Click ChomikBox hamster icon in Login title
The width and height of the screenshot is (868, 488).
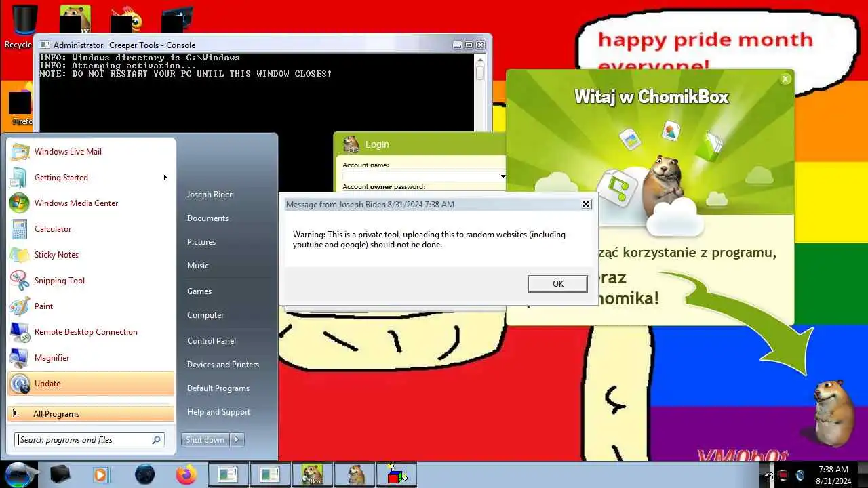point(351,144)
